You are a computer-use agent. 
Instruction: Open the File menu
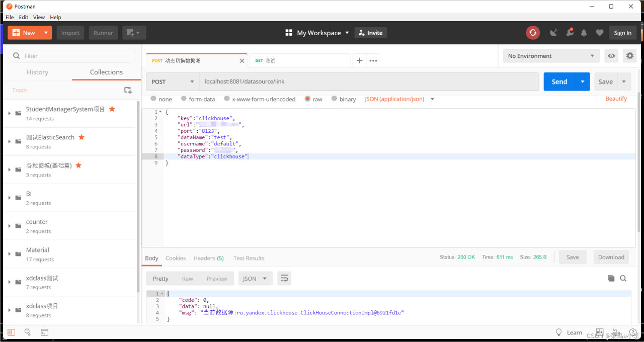point(10,17)
